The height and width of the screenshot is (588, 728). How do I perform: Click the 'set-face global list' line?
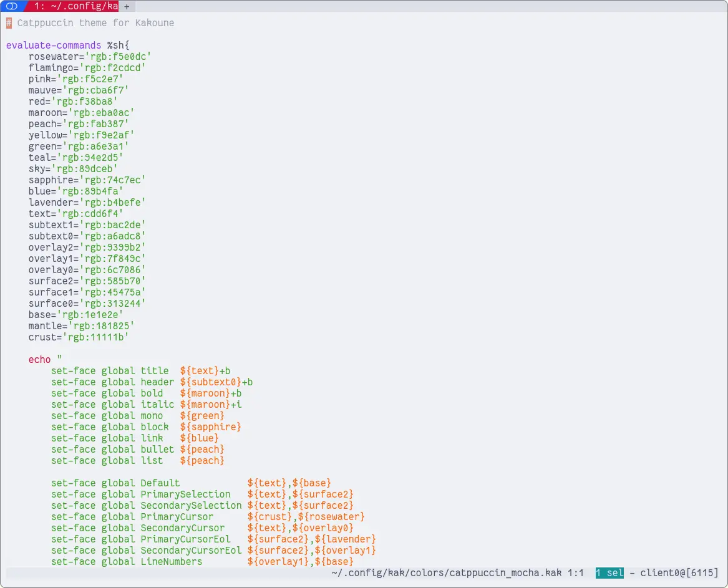tap(138, 460)
